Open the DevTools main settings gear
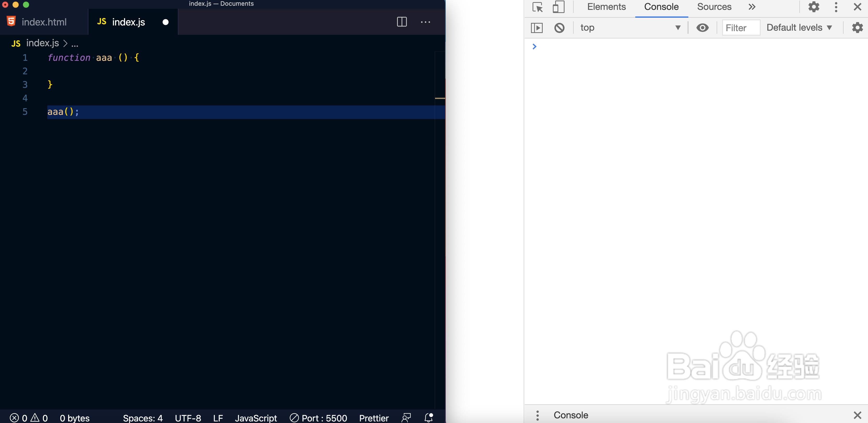The image size is (868, 423). click(813, 7)
